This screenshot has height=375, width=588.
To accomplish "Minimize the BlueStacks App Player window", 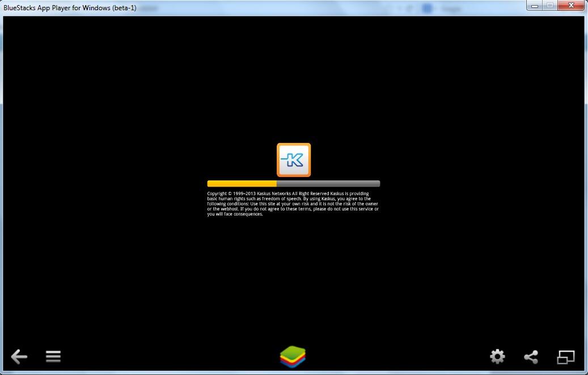I will pos(535,6).
